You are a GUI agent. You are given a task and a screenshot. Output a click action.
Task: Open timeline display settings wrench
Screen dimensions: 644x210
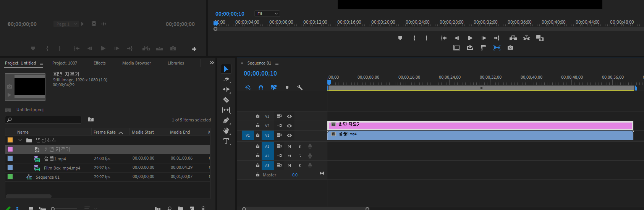300,87
